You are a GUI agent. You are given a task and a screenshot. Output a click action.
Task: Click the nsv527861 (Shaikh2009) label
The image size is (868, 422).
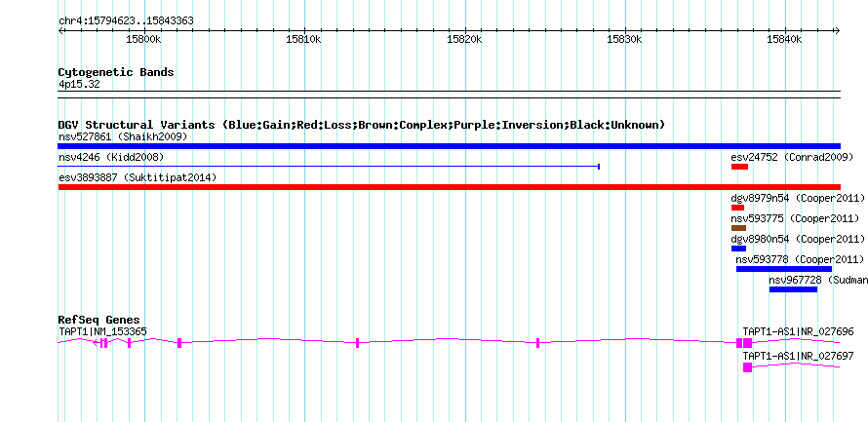123,136
